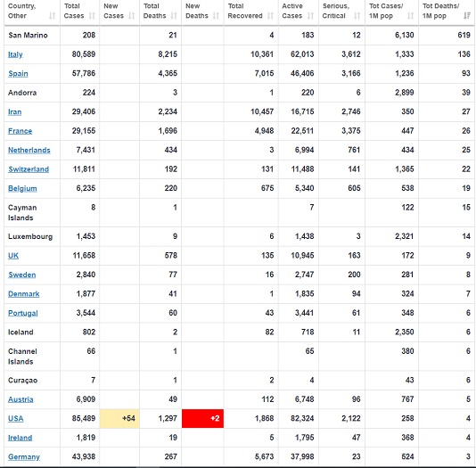Click Spain total cases 57,786
Screen dimensions: 476x468
tap(84, 73)
